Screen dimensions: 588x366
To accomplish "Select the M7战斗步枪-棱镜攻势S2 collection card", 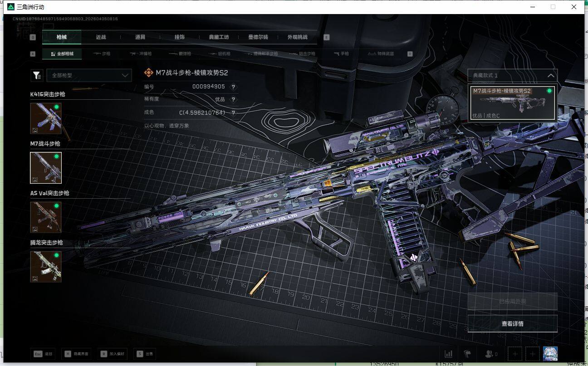I will click(x=513, y=103).
